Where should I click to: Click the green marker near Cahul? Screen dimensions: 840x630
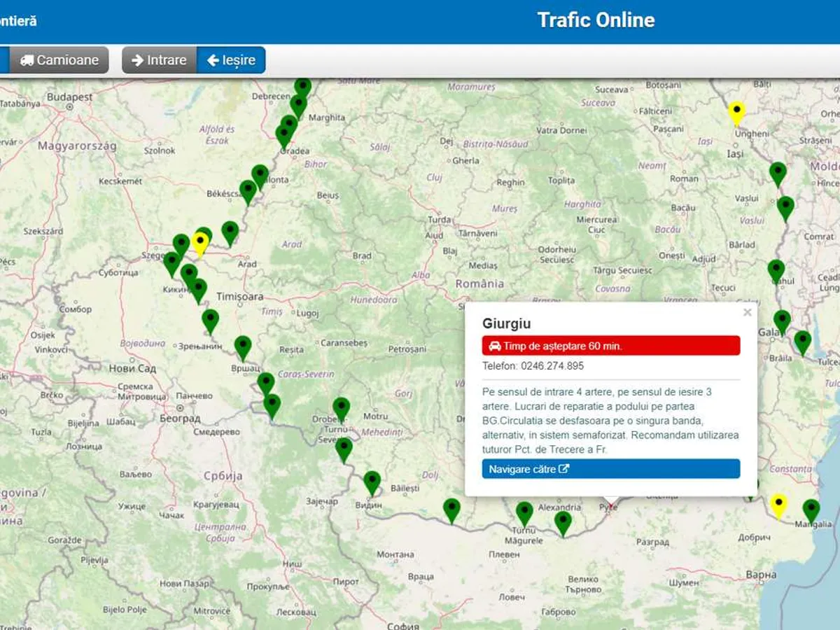776,269
